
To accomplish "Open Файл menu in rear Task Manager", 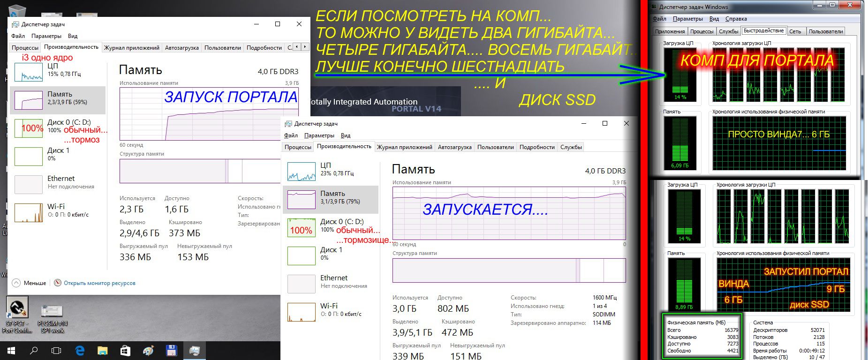I will [18, 36].
